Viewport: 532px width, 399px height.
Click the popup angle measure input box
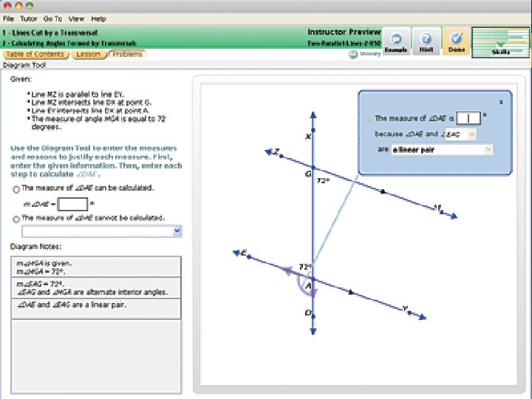coord(468,118)
